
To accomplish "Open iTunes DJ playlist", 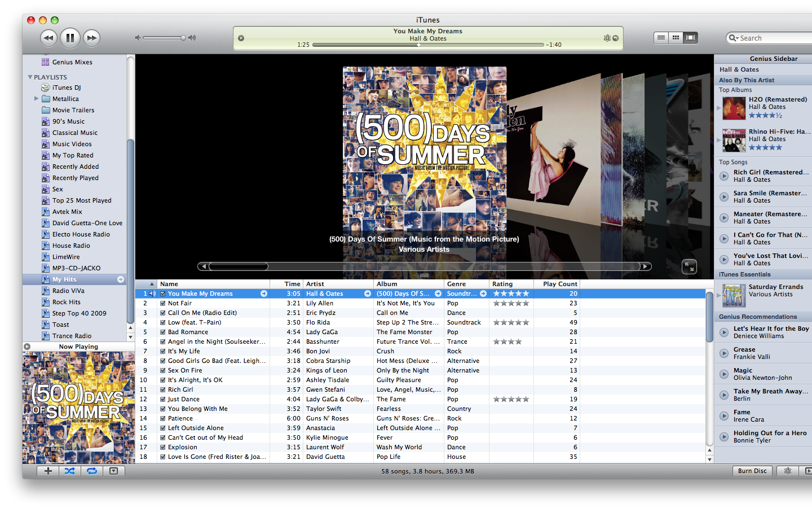I will 67,87.
